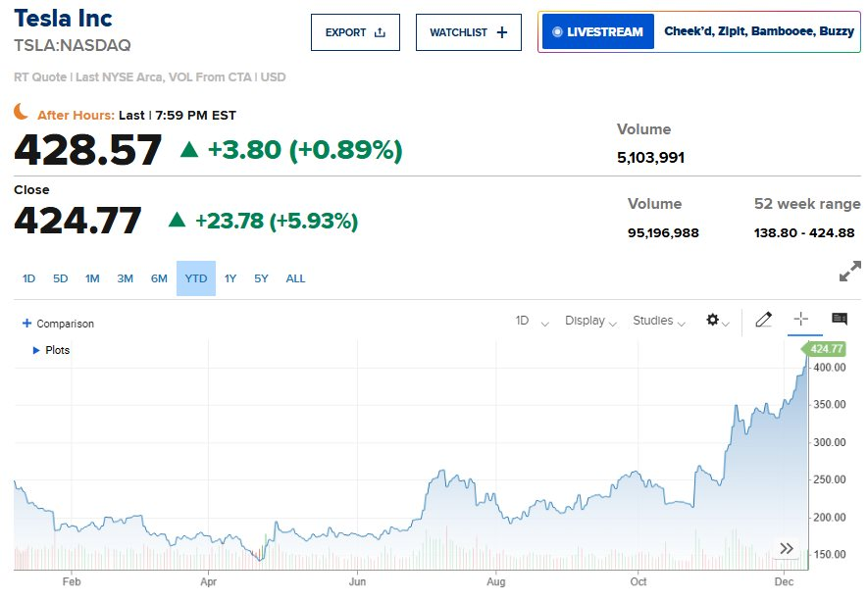Open the Display dropdown
Image resolution: width=868 pixels, height=602 pixels.
pos(590,321)
